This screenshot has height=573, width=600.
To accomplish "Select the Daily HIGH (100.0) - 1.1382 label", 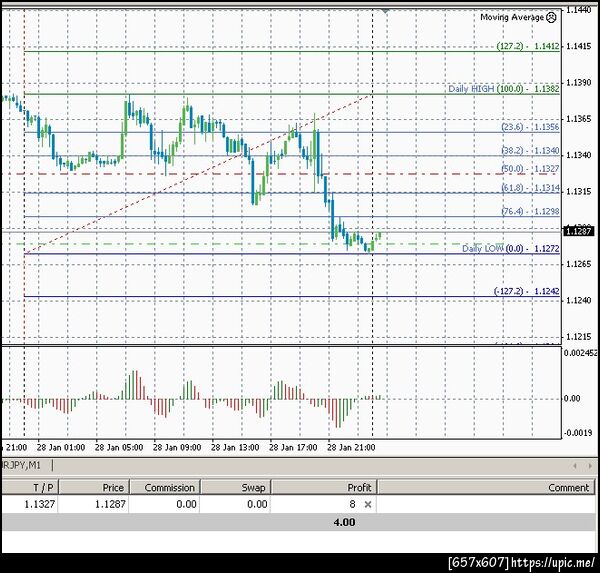I will [x=504, y=89].
